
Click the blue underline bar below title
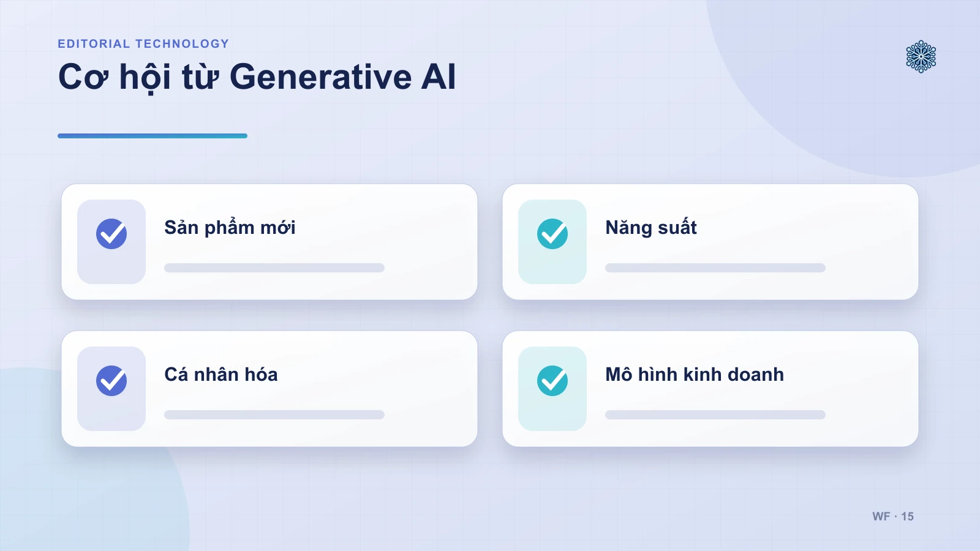coord(153,136)
